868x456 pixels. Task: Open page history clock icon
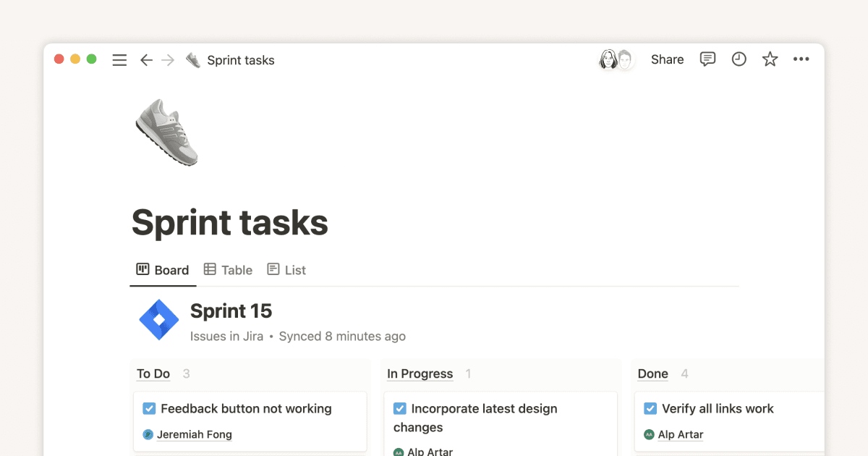click(739, 59)
